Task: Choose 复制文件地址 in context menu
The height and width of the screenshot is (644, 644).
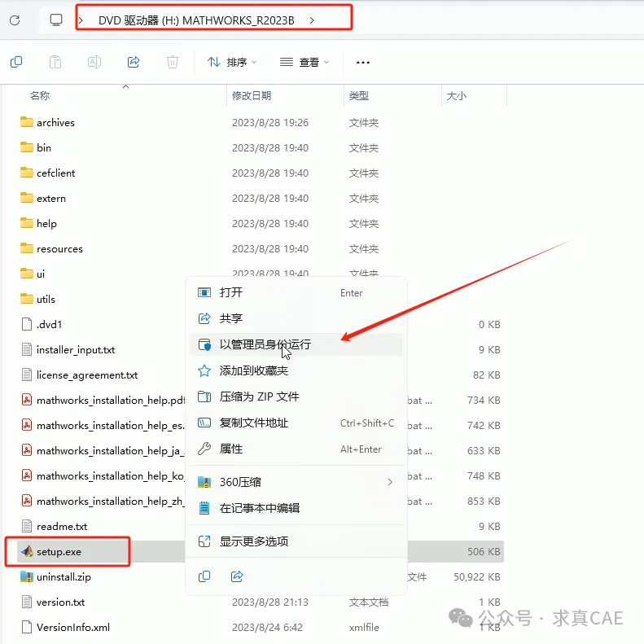Action: 296,423
